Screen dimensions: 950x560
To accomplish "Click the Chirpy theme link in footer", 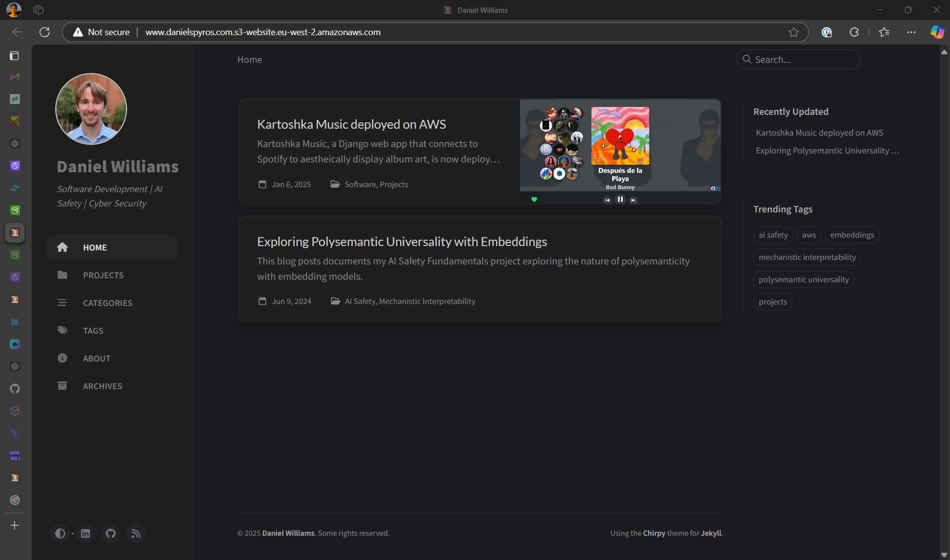I will tap(654, 533).
